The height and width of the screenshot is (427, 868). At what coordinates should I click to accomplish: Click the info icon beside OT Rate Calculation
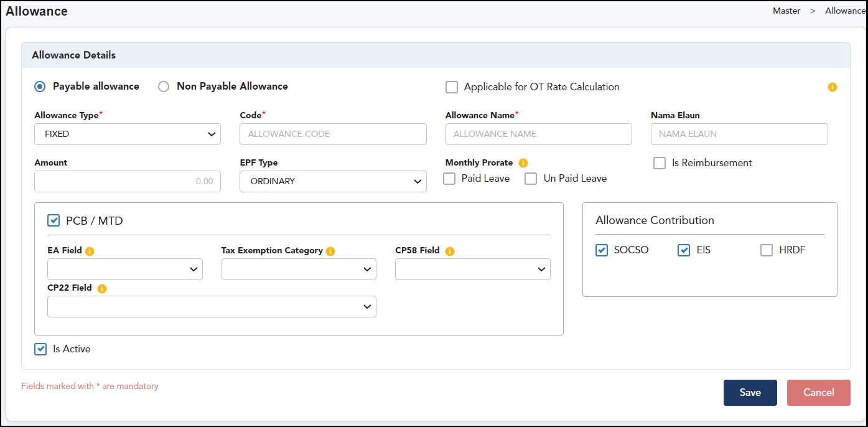pyautogui.click(x=832, y=87)
